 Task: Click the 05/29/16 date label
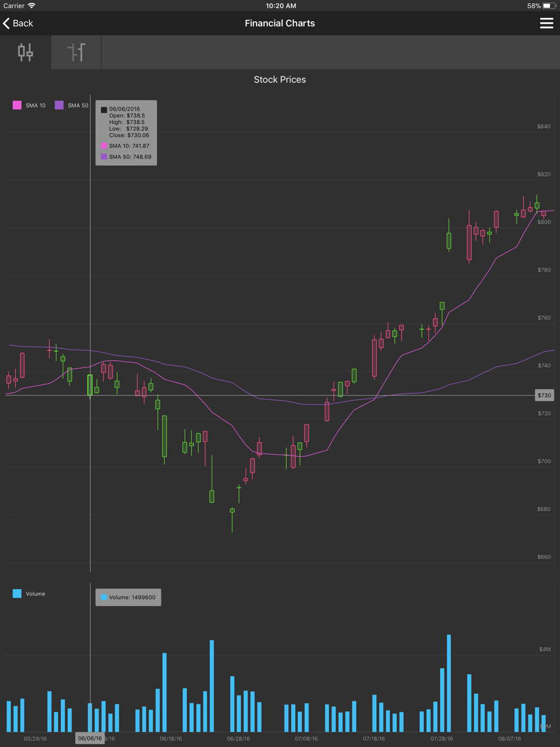click(35, 739)
